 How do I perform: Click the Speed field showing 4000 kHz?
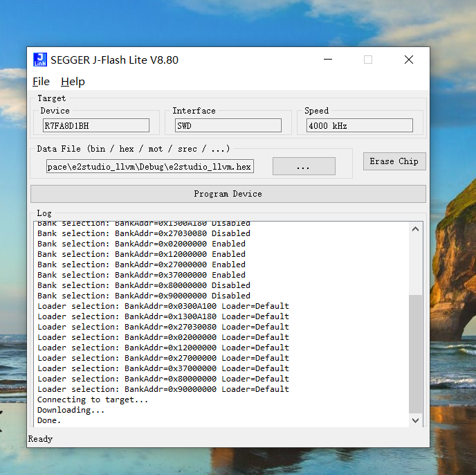(360, 125)
